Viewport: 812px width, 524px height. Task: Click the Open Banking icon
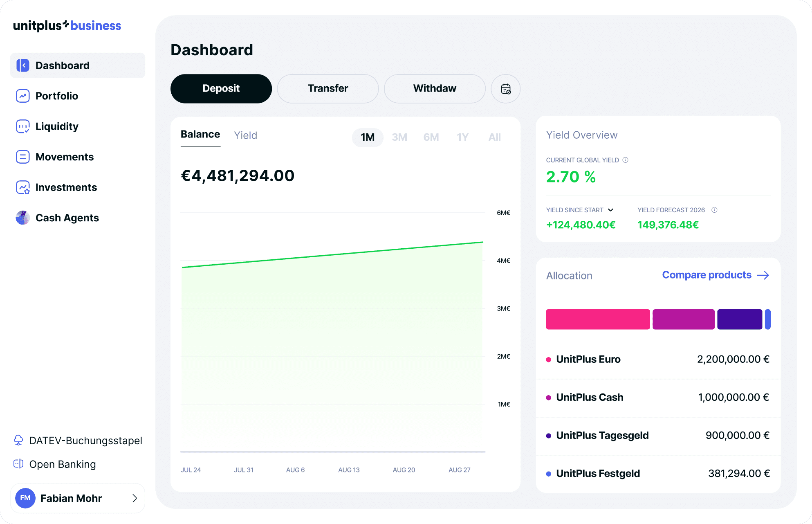tap(18, 463)
